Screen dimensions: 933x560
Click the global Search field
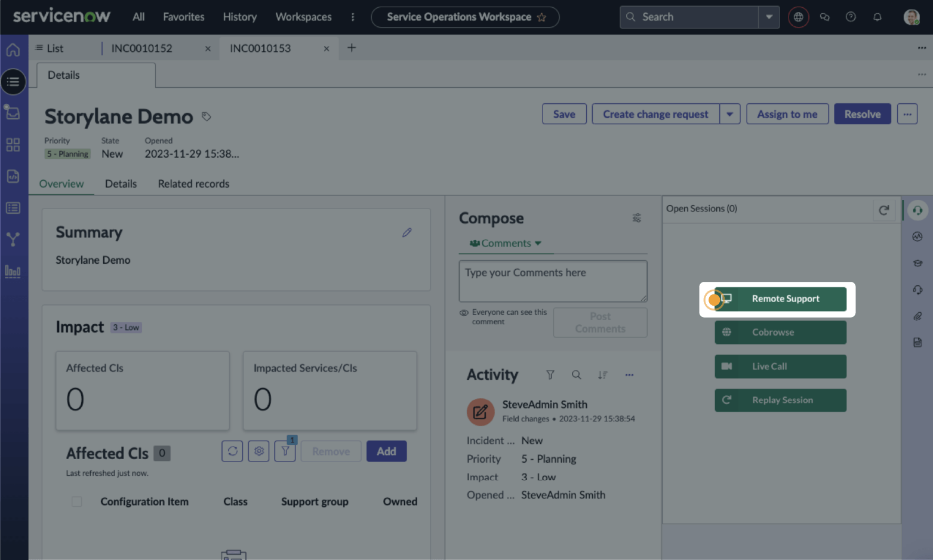[x=689, y=17]
